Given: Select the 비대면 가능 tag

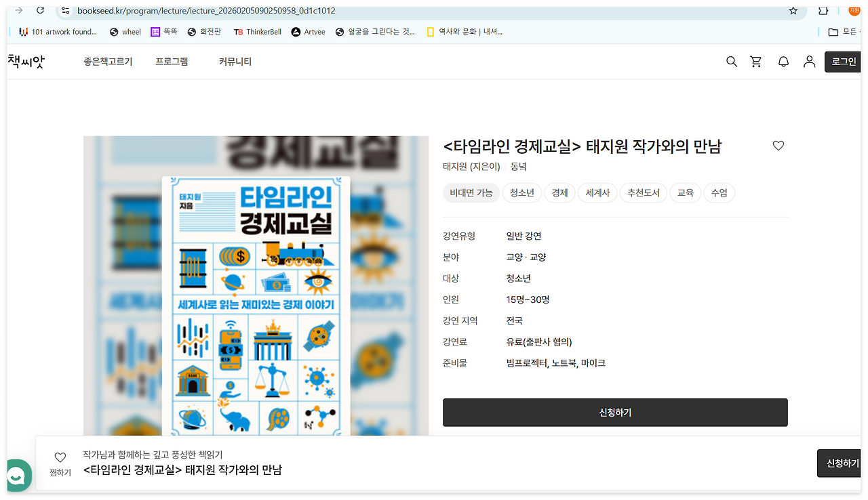Looking at the screenshot, I should click(471, 193).
